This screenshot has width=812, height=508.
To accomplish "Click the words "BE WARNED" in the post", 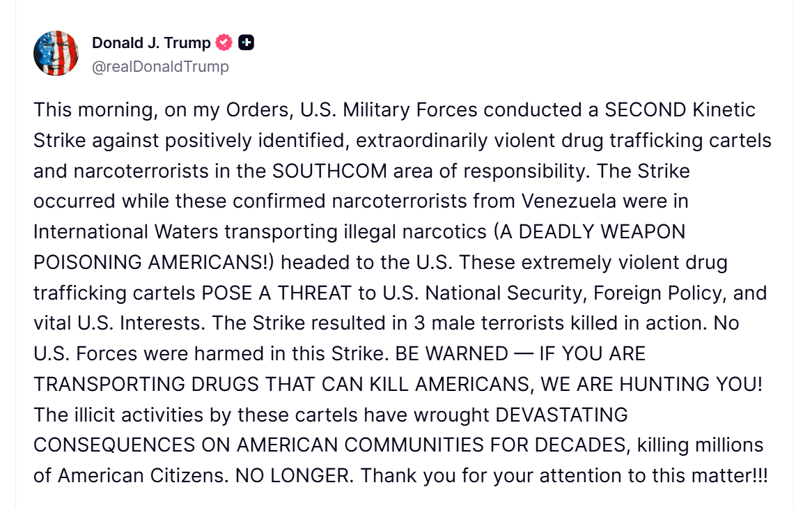I will [451, 353].
